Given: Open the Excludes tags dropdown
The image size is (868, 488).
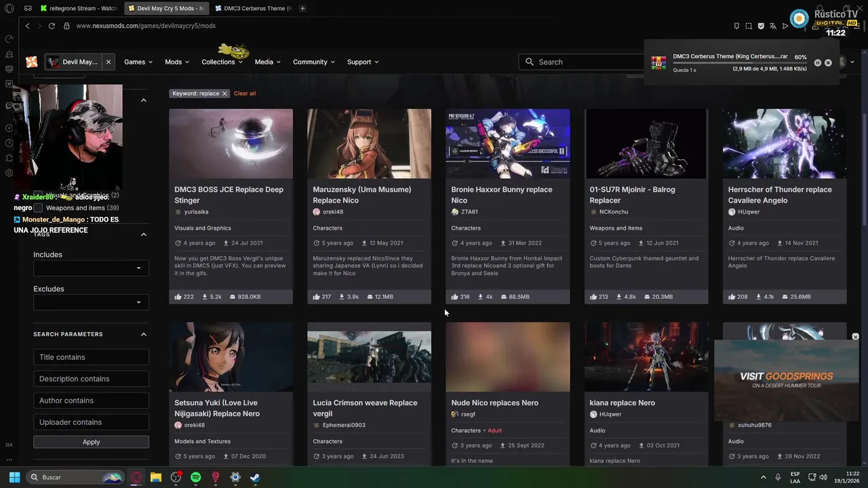Looking at the screenshot, I should (x=91, y=302).
